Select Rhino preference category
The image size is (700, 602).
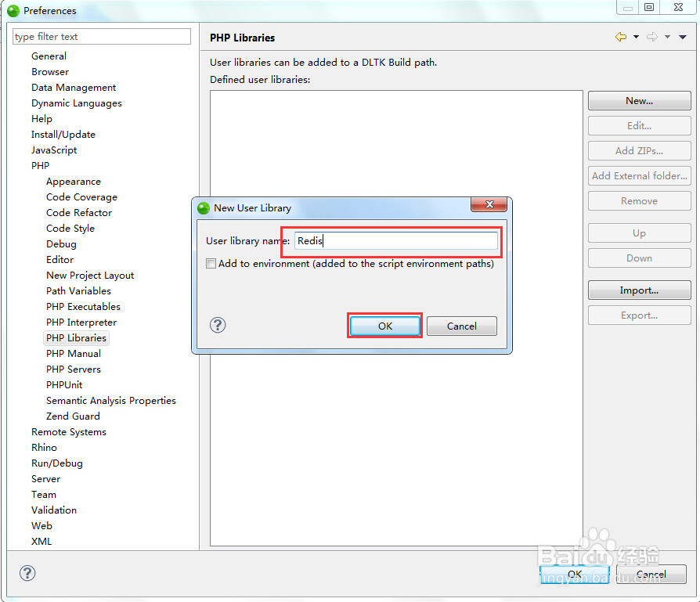click(44, 448)
